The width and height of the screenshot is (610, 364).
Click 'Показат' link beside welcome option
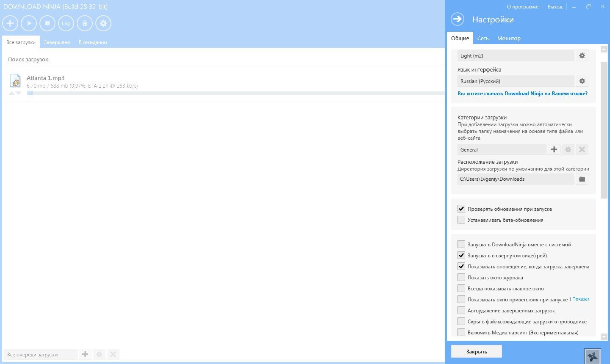[x=580, y=299]
